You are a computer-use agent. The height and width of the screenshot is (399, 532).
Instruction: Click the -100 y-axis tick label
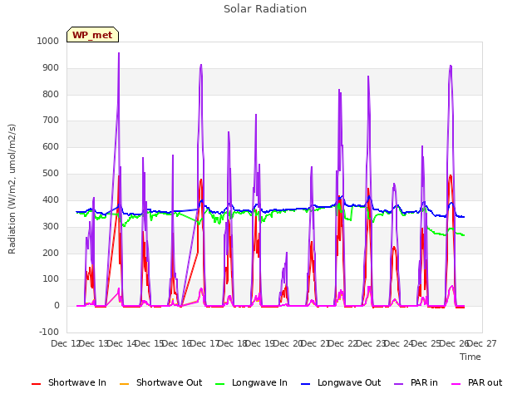49,332
